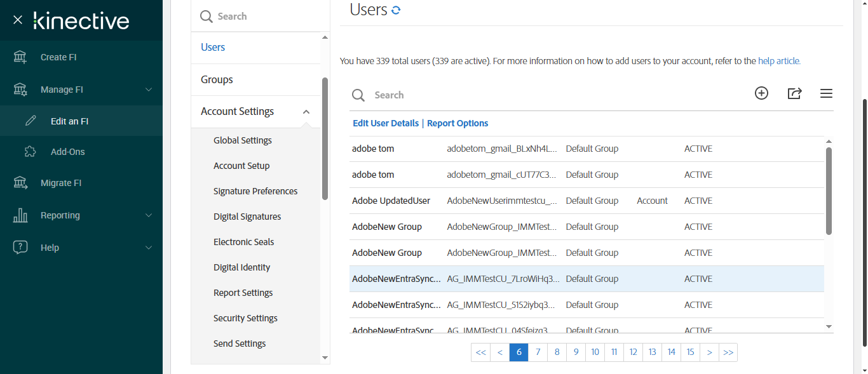Screen dimensions: 868x374
Task: Open the help article link
Action: (x=779, y=62)
